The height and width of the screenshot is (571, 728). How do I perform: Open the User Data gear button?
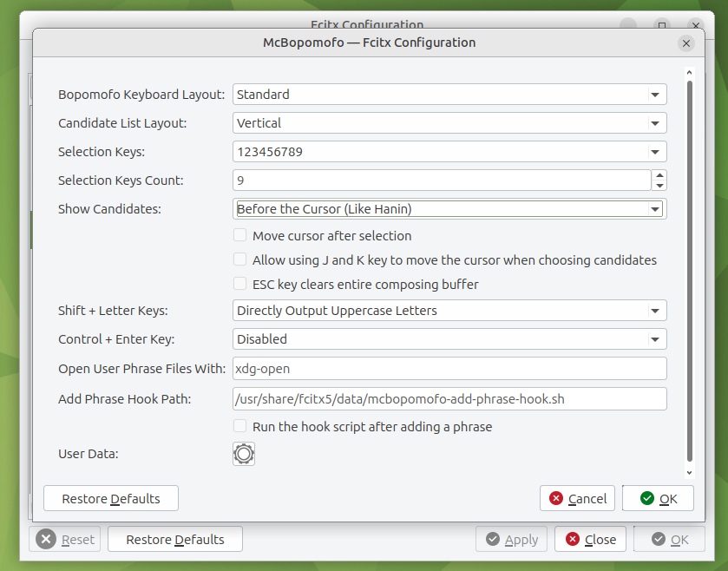click(244, 454)
